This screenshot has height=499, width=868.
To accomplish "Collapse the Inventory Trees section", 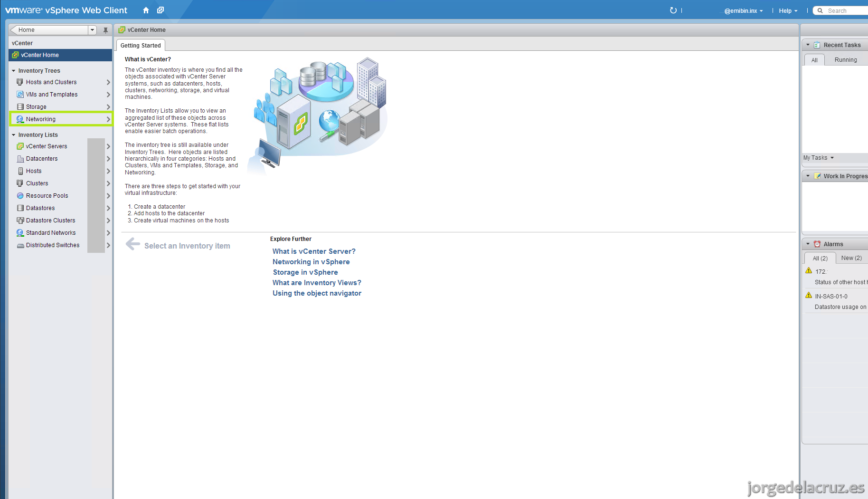I will coord(14,71).
